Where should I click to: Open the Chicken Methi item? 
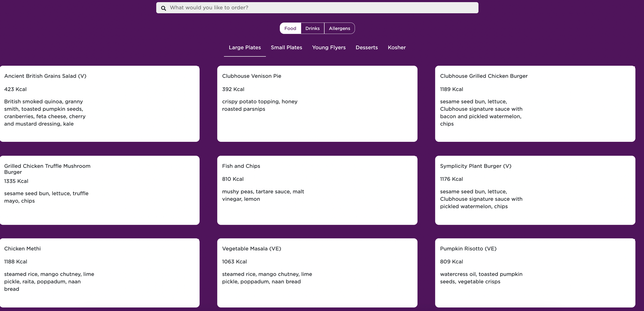tap(99, 273)
